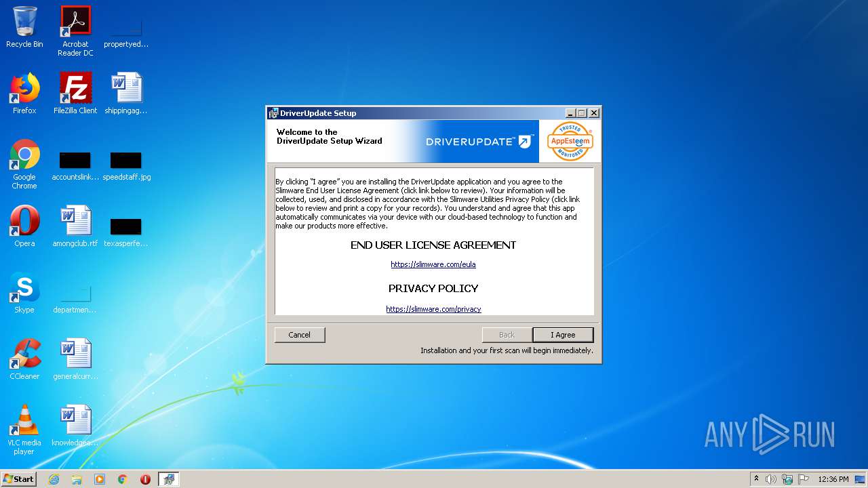Open the Recycle Bin desktop icon
This screenshot has width=868, height=488.
[24, 27]
